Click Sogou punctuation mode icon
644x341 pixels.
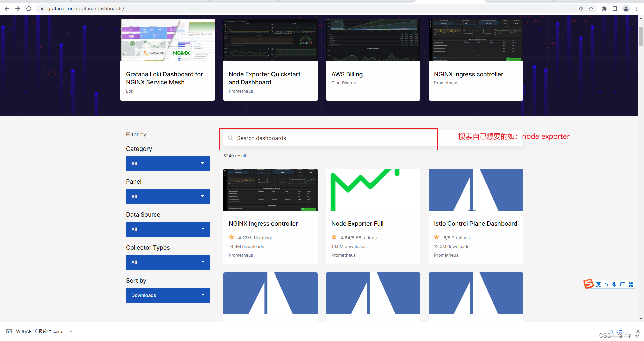[606, 284]
